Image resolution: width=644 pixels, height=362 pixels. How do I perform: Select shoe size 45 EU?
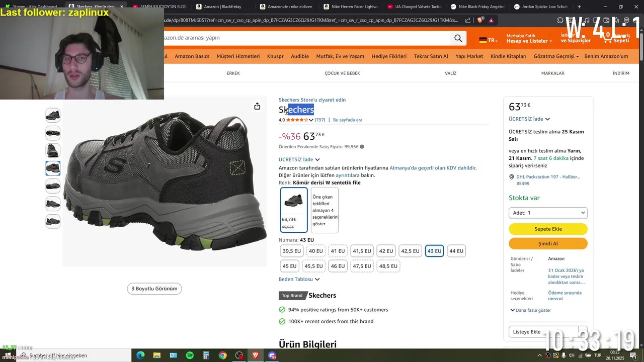290,266
